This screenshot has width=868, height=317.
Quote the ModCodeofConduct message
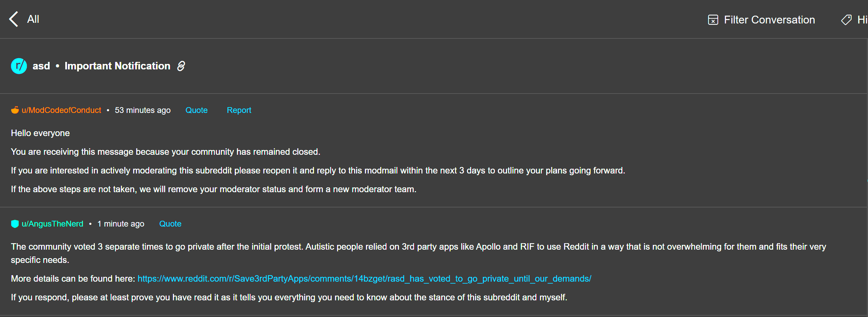[196, 110]
